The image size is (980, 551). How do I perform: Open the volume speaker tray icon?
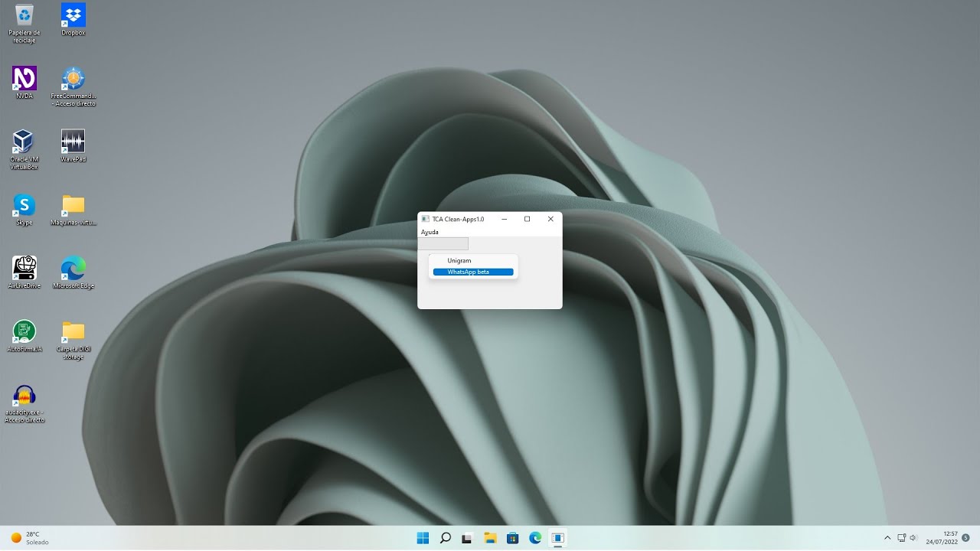(x=913, y=538)
